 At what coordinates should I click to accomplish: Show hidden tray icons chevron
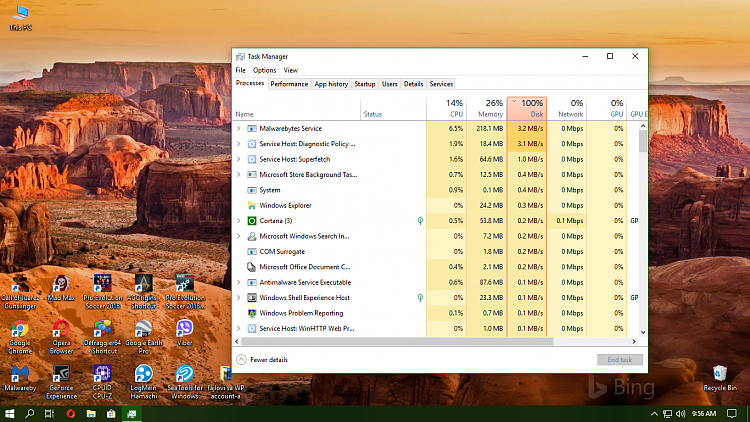(x=654, y=413)
